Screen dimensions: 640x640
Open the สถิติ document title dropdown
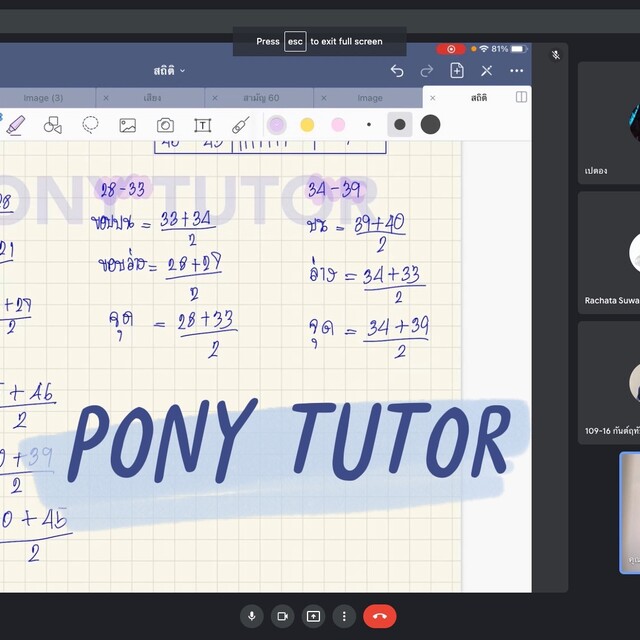click(x=169, y=71)
